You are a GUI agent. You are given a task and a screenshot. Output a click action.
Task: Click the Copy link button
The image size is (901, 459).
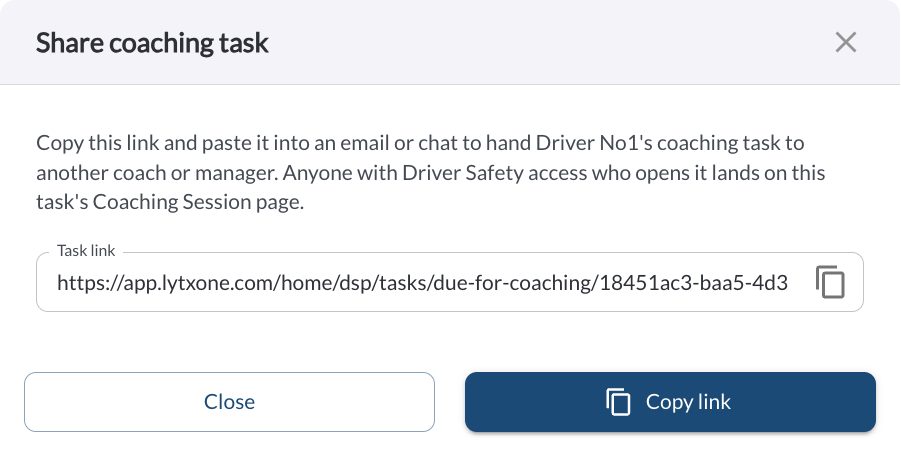(x=670, y=402)
